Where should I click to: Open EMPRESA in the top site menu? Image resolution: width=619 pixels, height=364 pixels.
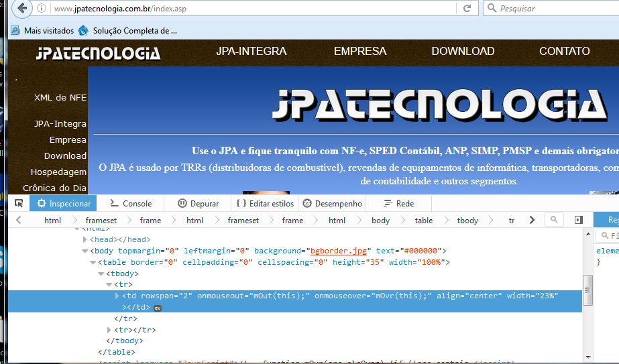click(x=360, y=52)
